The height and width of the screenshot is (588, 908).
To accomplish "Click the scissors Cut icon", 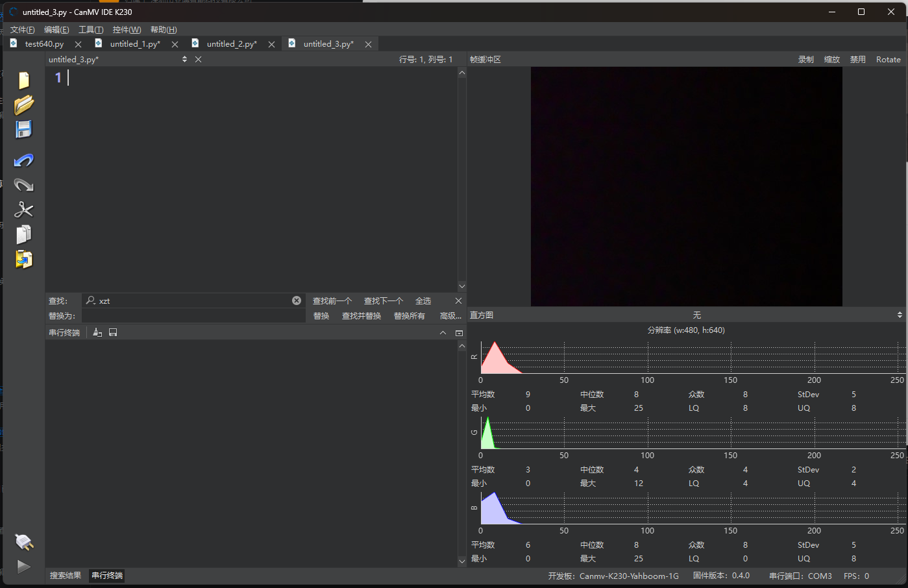I will point(24,210).
